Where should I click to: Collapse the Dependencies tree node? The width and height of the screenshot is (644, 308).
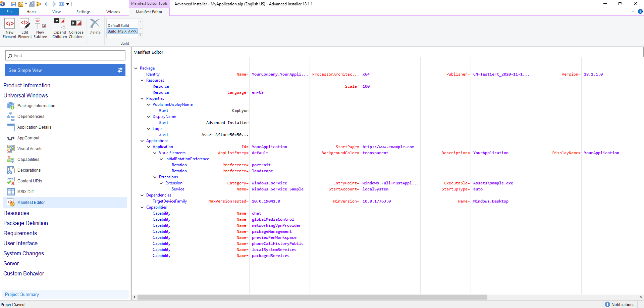pos(142,195)
